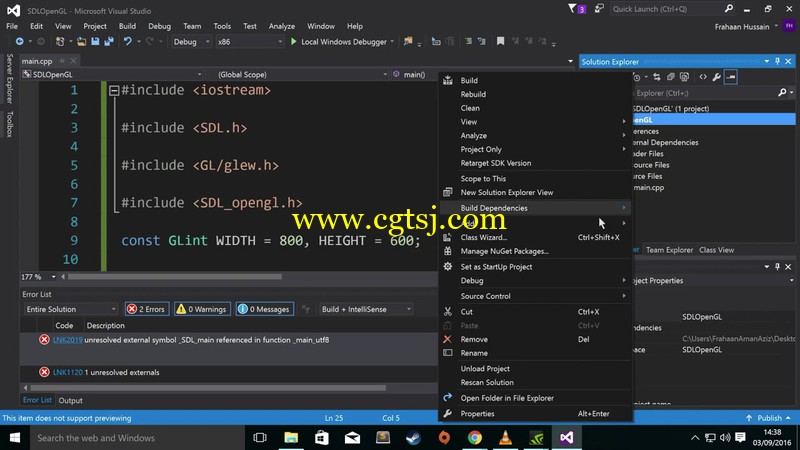Click Navigate Backward arrow in toolbar
Image resolution: width=800 pixels, height=450 pixels.
click(19, 41)
